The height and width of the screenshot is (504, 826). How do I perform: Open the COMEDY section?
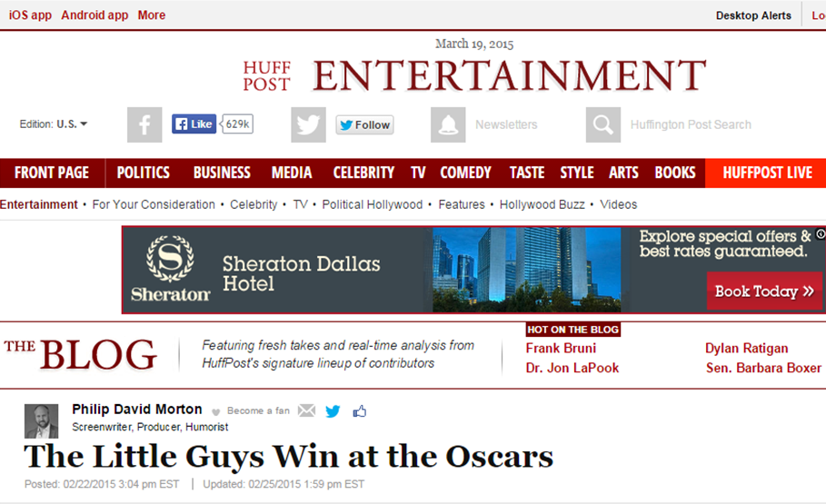click(x=465, y=173)
